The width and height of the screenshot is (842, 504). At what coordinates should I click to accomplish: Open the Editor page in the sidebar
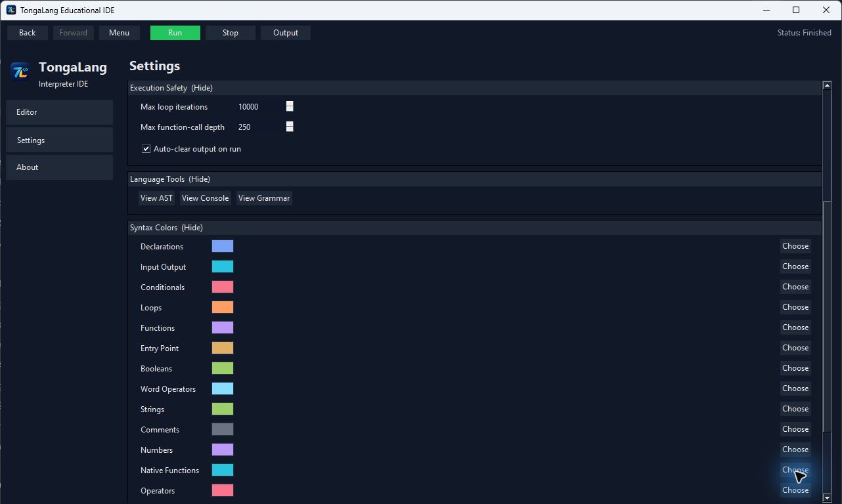60,112
